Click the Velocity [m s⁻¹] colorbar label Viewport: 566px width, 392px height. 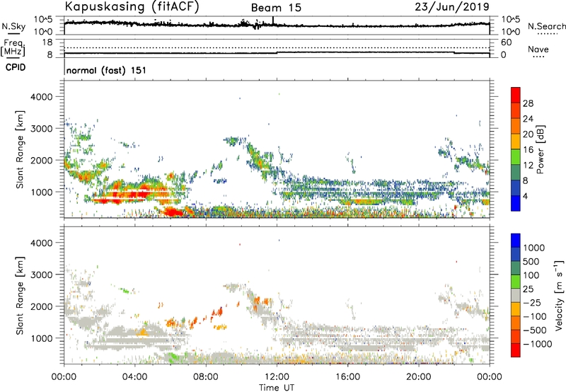tap(559, 295)
